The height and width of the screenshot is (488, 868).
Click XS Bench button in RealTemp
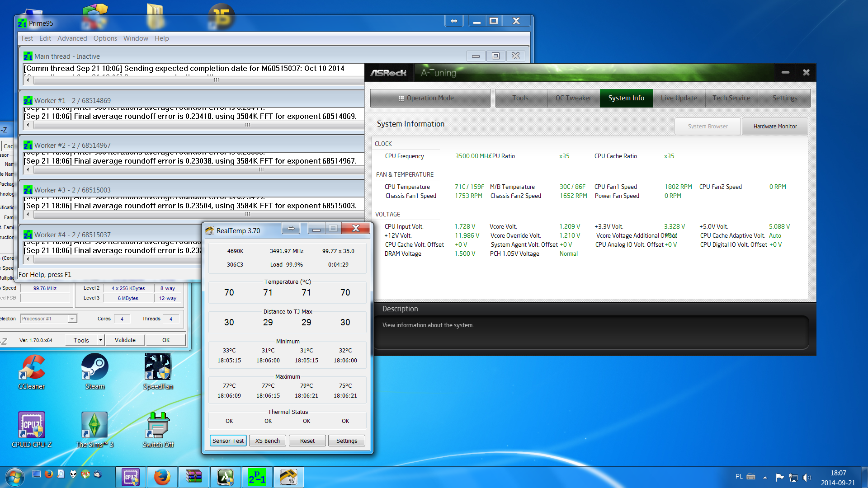point(267,441)
